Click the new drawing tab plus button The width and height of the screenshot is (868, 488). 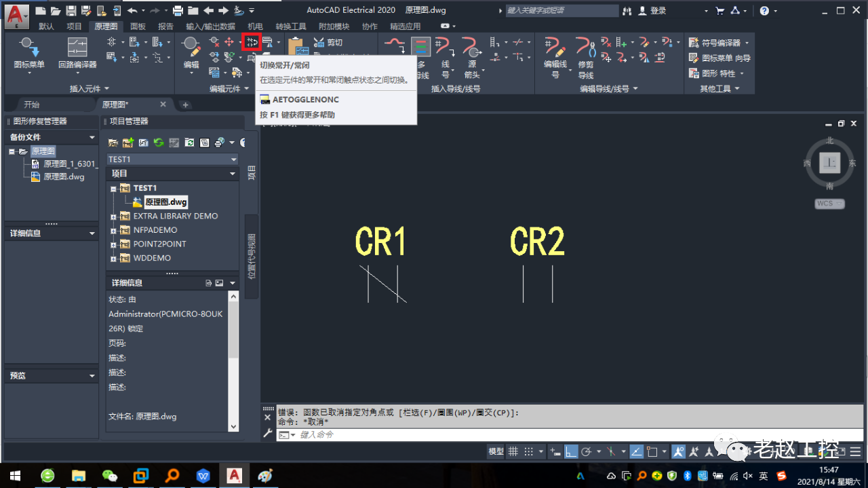(x=185, y=105)
